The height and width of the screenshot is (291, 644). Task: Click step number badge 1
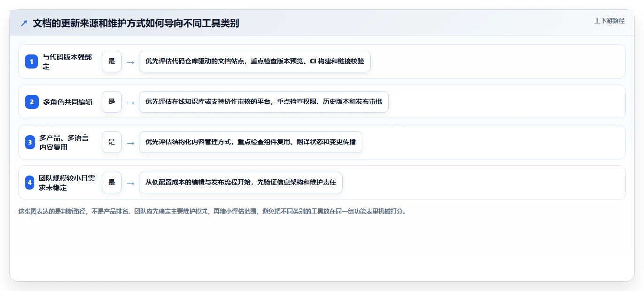pyautogui.click(x=31, y=61)
